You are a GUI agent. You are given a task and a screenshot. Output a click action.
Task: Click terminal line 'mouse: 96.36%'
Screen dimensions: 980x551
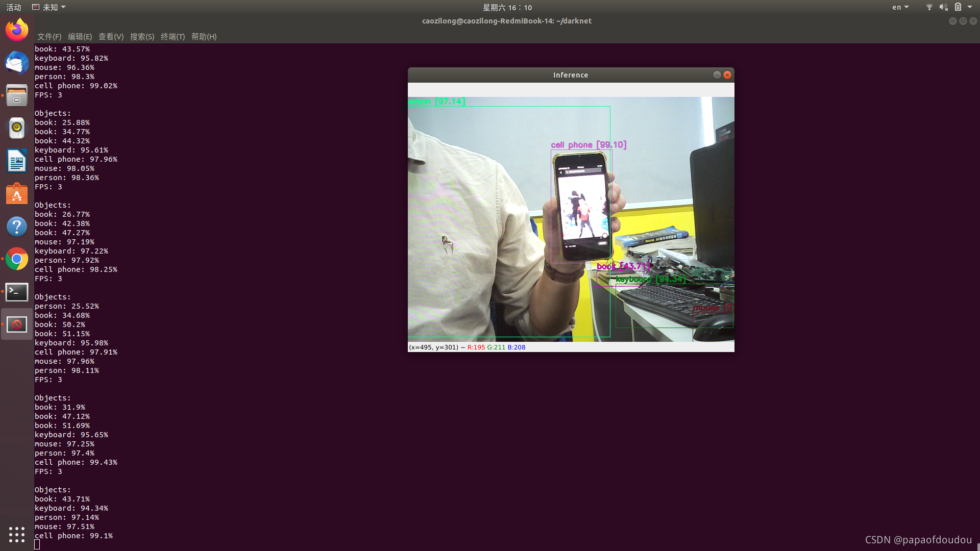[x=64, y=67]
